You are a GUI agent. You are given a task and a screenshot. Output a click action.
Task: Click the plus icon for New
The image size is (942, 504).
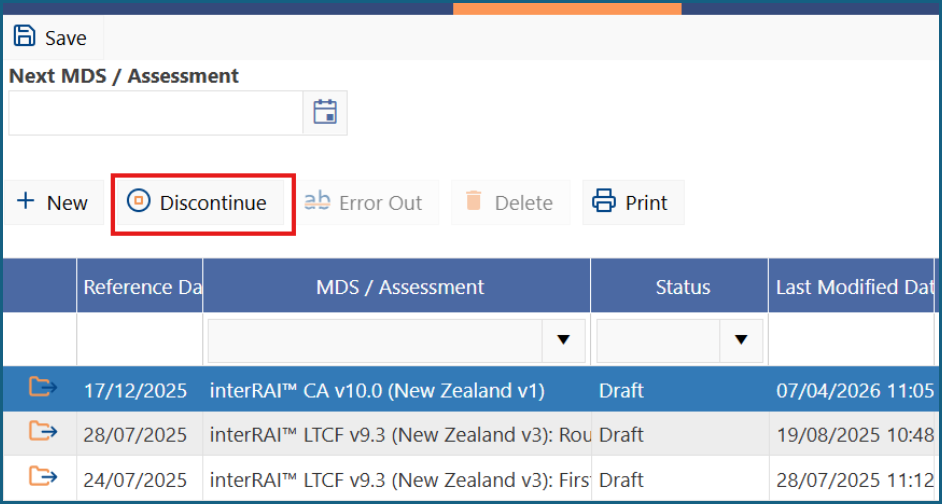[x=26, y=201]
